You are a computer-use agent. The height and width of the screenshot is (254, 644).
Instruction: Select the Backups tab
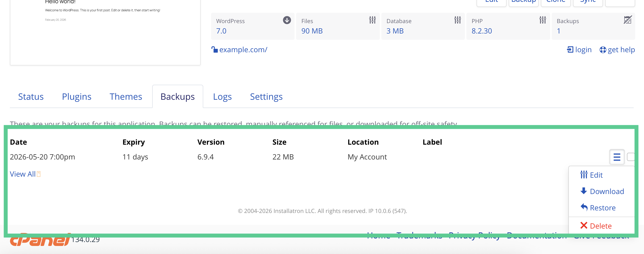pyautogui.click(x=178, y=97)
